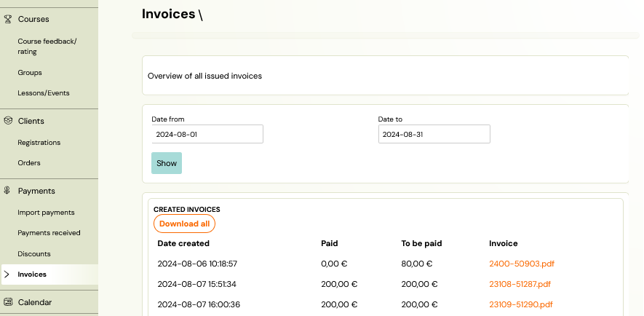Open Registrations under Clients
This screenshot has width=644, height=316.
[39, 142]
